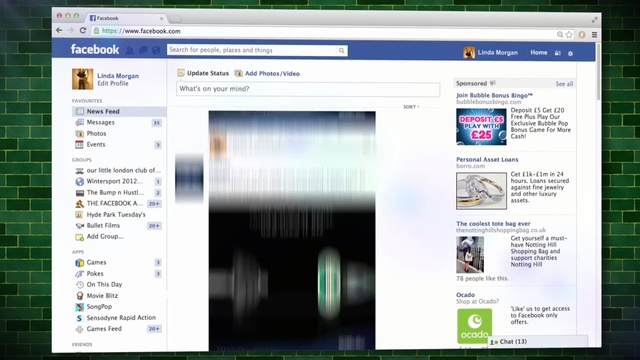Click the Games app icon
640x360 pixels.
tap(80, 262)
